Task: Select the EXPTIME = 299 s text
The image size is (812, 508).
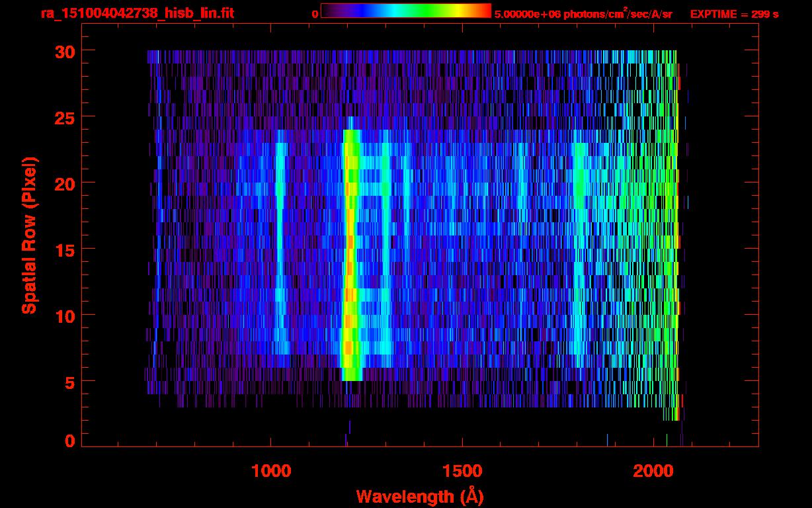Action: click(734, 14)
